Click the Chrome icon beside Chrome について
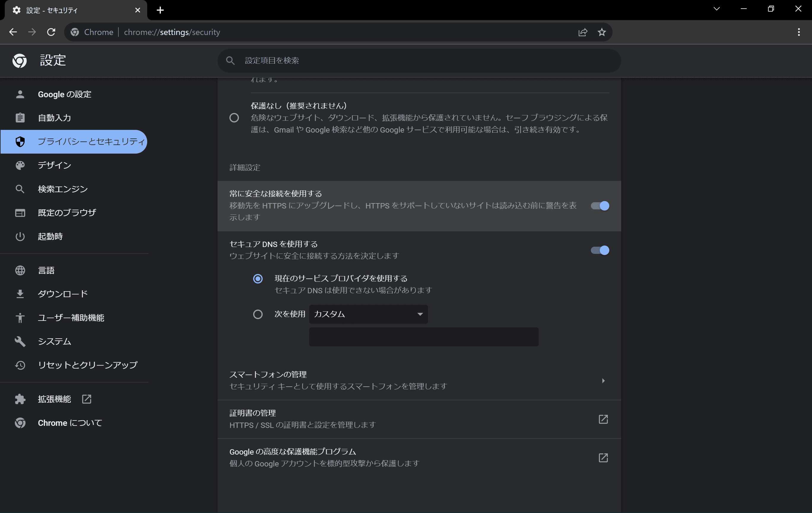 (20, 423)
